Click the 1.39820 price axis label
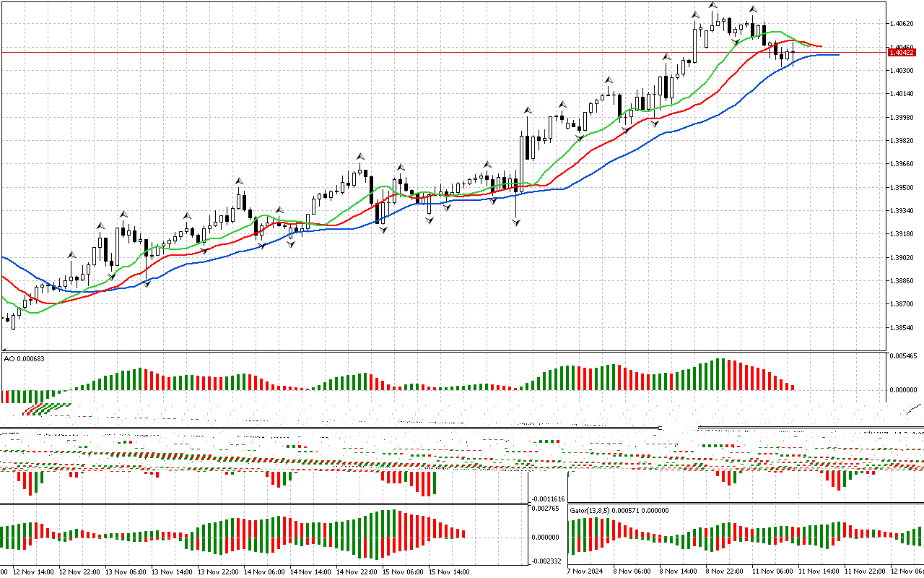Image resolution: width=924 pixels, height=578 pixels. click(x=902, y=141)
